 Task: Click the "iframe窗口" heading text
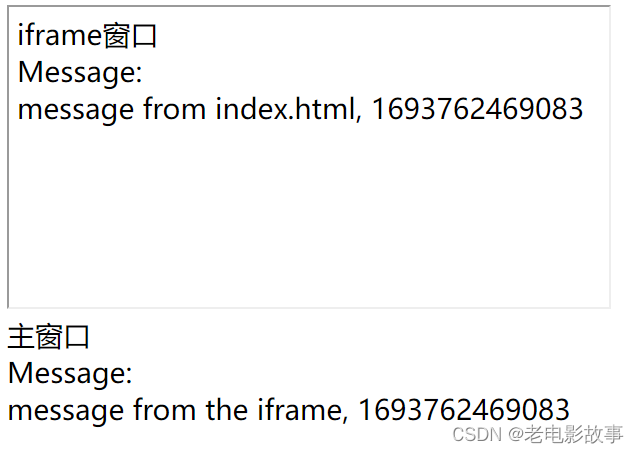88,36
